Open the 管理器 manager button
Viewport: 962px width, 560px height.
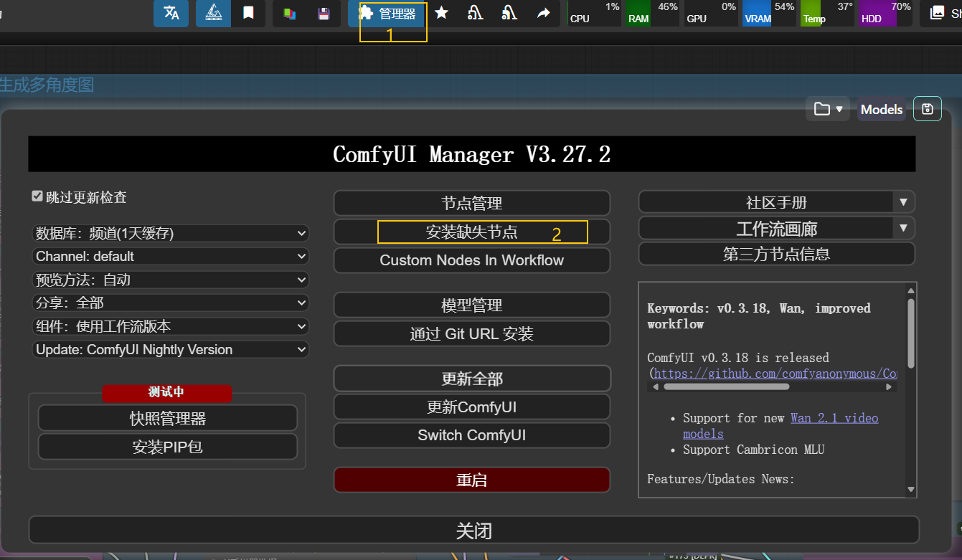pos(387,13)
